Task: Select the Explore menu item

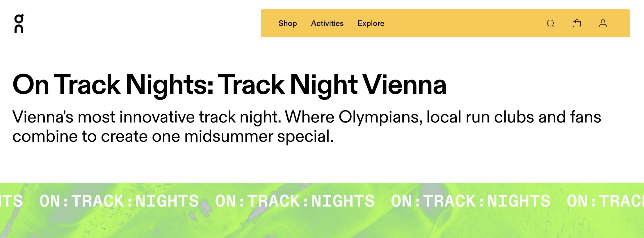Action: [x=371, y=23]
